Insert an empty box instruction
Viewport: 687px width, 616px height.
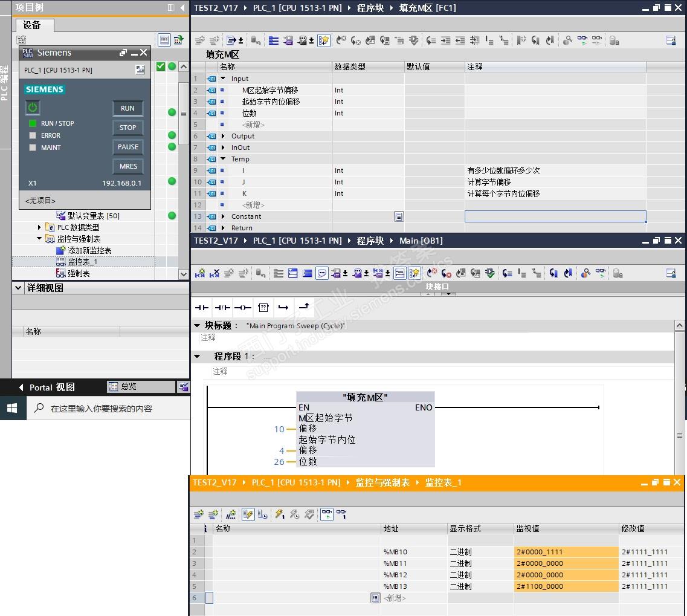coord(263,308)
